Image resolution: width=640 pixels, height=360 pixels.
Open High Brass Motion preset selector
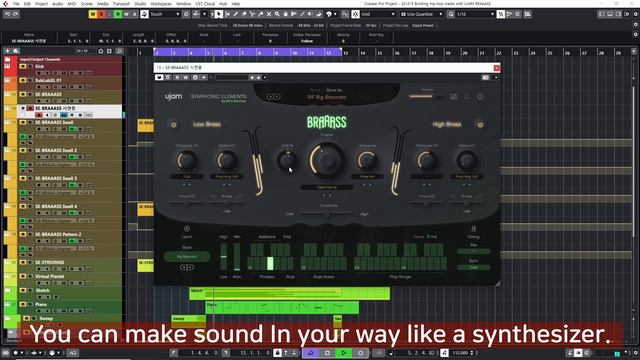point(467,177)
